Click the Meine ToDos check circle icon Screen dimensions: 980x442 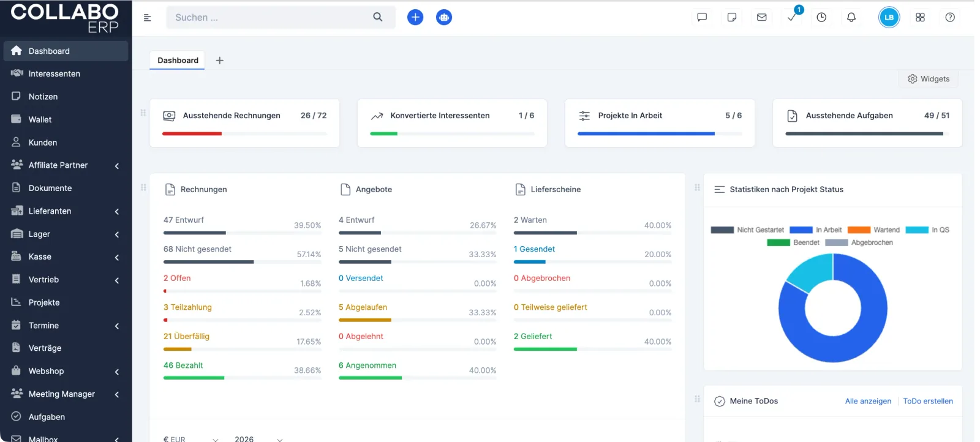coord(720,402)
